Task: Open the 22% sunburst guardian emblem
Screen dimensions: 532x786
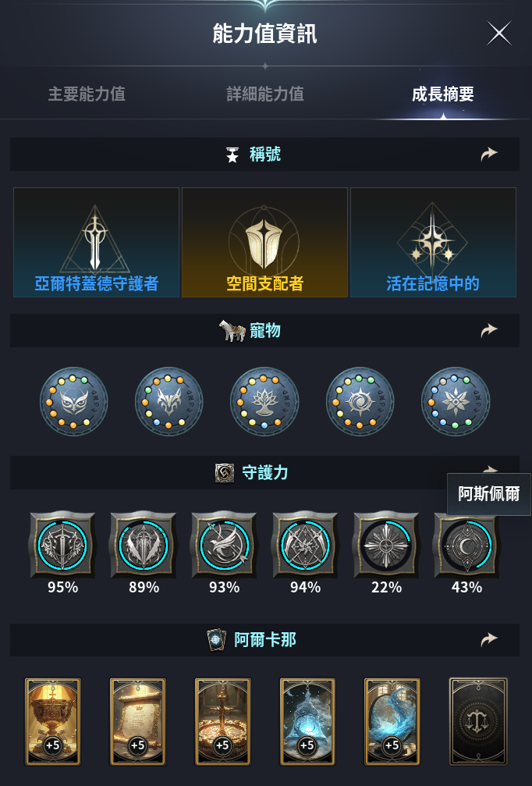Action: tap(386, 545)
